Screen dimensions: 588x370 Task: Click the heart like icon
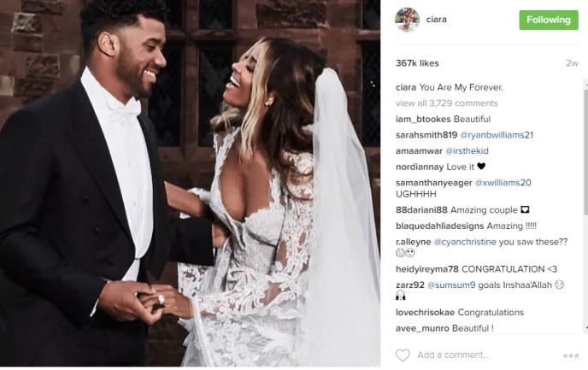click(x=403, y=355)
